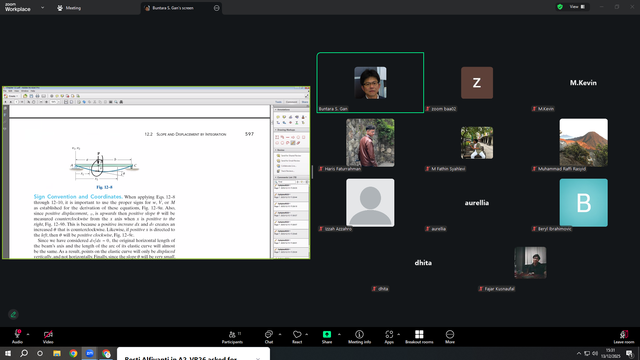The height and width of the screenshot is (360, 640).
Task: Expand share options arrow next to Share
Action: click(x=339, y=334)
